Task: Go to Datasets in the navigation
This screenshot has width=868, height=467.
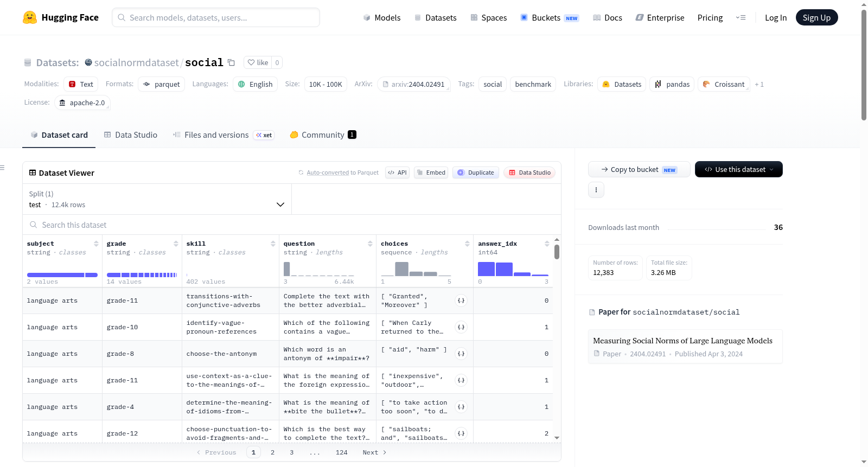Action: (x=435, y=17)
